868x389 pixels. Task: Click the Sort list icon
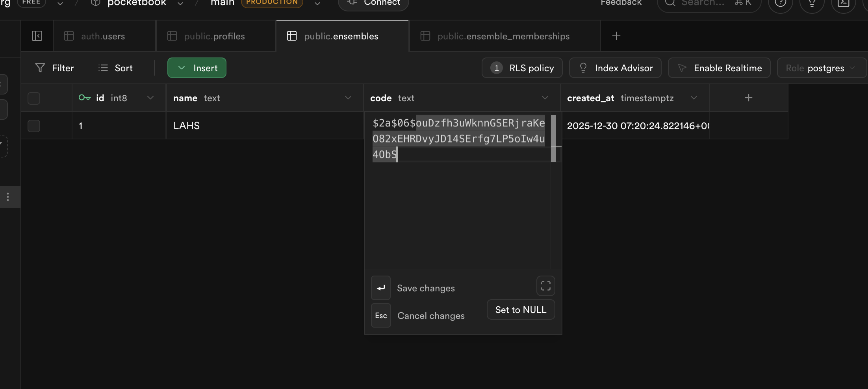103,68
